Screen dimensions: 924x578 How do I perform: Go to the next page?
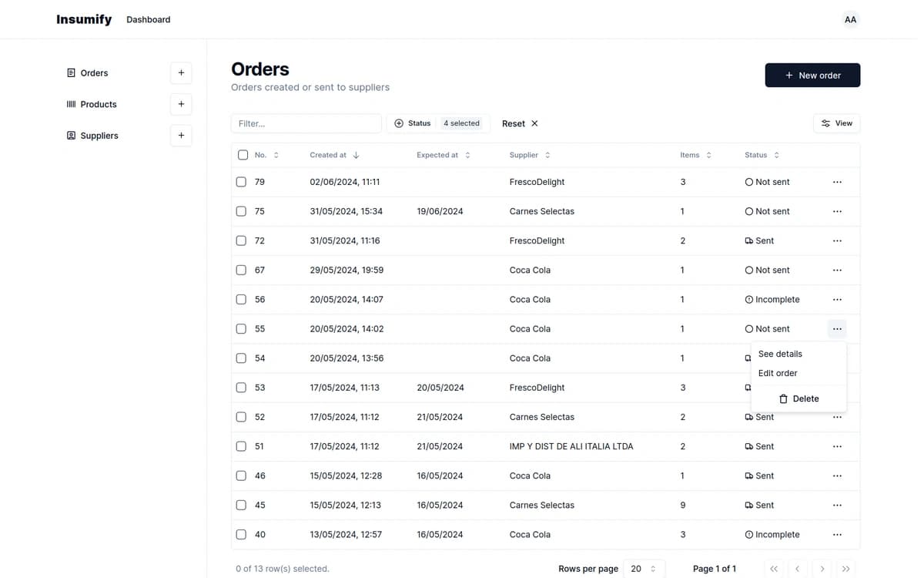point(822,569)
